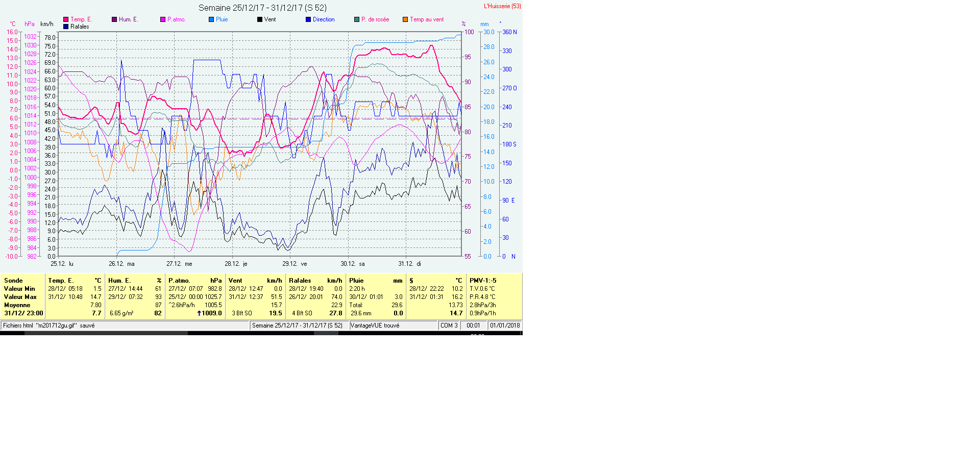This screenshot has width=980, height=476.
Task: Click the status bar 'COM 3' entry
Action: pyautogui.click(x=449, y=325)
